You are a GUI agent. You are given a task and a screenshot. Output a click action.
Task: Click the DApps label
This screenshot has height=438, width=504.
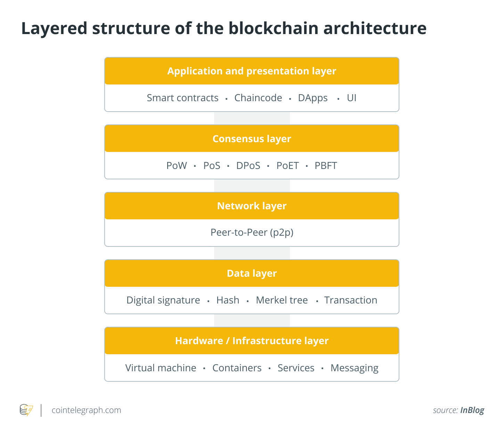pyautogui.click(x=312, y=98)
